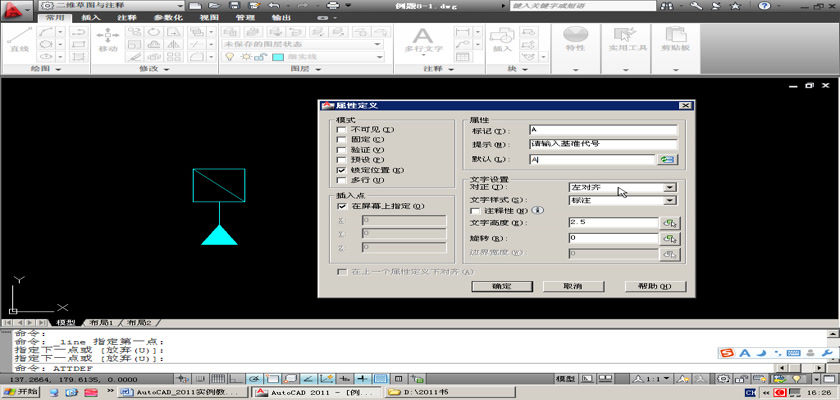840x400 pixels.
Task: Enable the 多行 multiple lines checkbox
Action: (341, 180)
